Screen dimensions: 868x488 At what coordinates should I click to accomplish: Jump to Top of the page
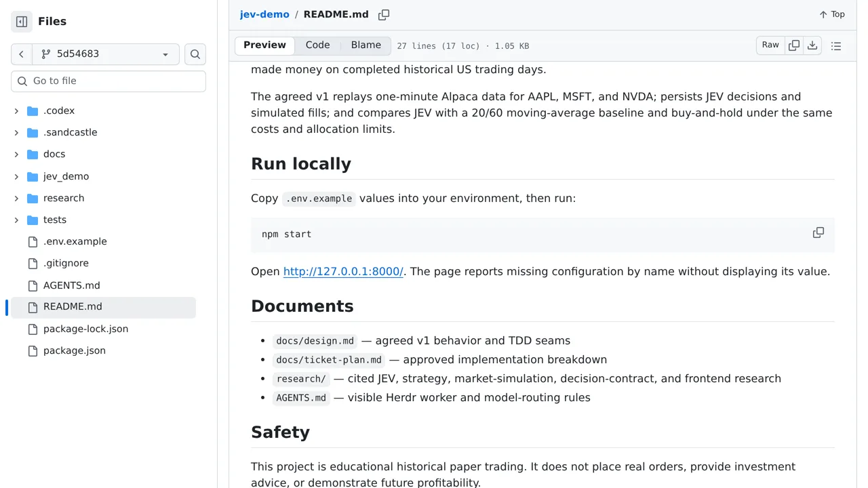[832, 14]
